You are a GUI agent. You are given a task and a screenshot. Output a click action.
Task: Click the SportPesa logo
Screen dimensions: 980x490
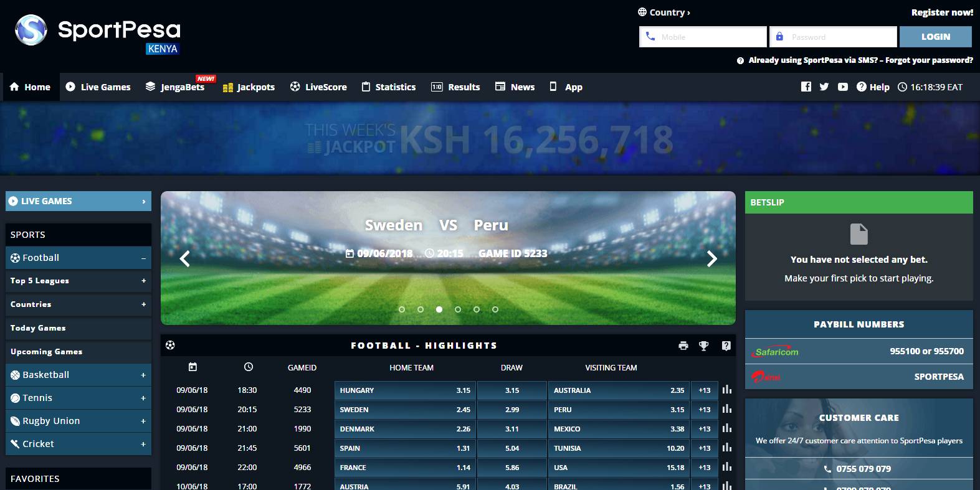point(98,32)
